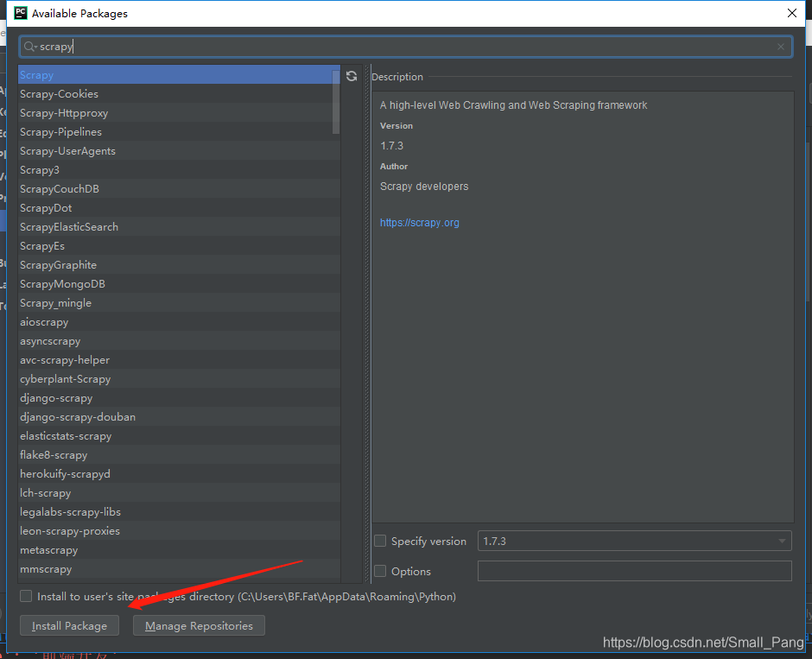Click the Version value 1.7.3 in description
The height and width of the screenshot is (659, 812).
point(391,146)
